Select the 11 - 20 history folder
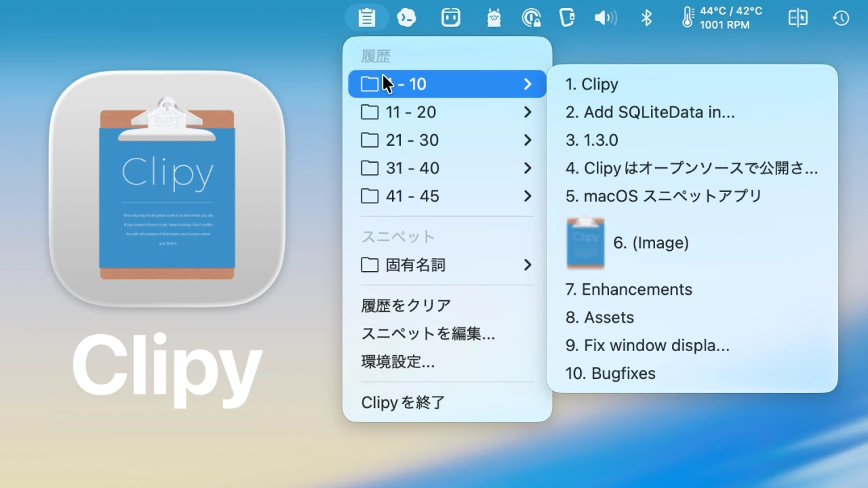 pos(447,112)
